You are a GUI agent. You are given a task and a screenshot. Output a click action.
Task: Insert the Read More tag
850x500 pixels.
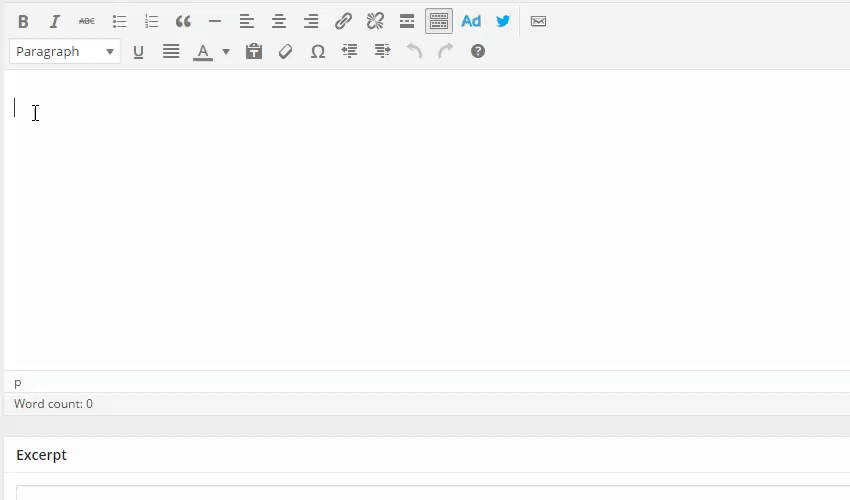[407, 21]
